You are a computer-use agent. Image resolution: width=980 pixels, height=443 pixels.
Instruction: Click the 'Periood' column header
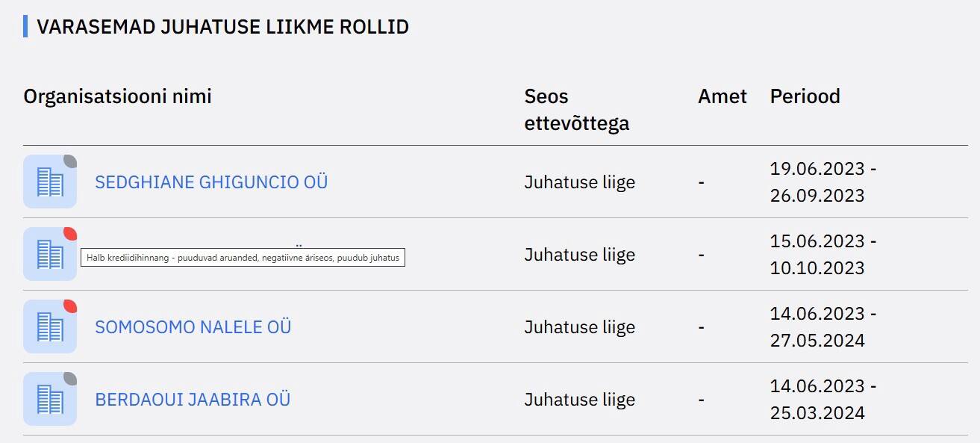(805, 96)
